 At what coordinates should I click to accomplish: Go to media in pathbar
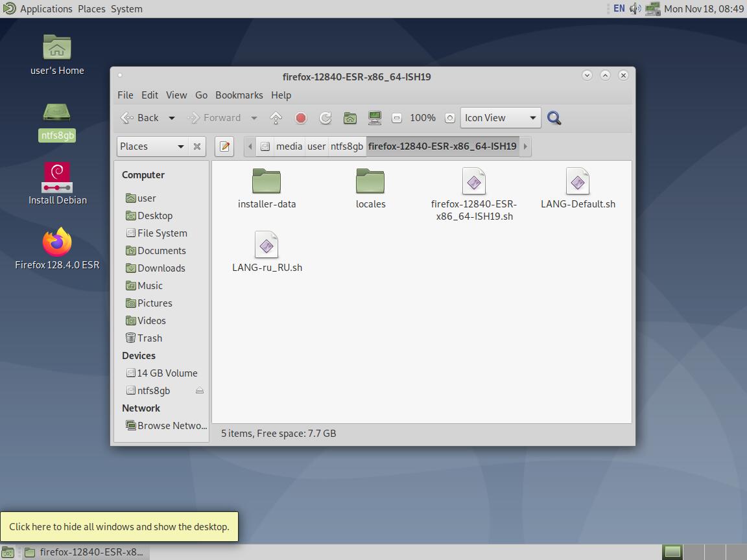coord(289,146)
